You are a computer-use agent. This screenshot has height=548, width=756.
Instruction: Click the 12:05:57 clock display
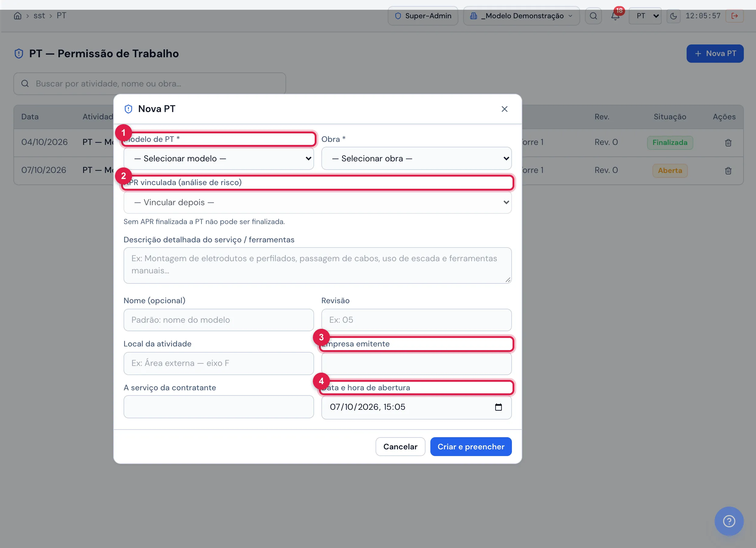tap(703, 16)
